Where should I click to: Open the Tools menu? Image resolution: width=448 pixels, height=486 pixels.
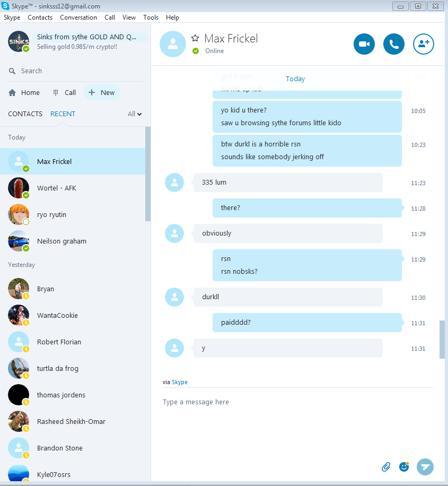151,18
